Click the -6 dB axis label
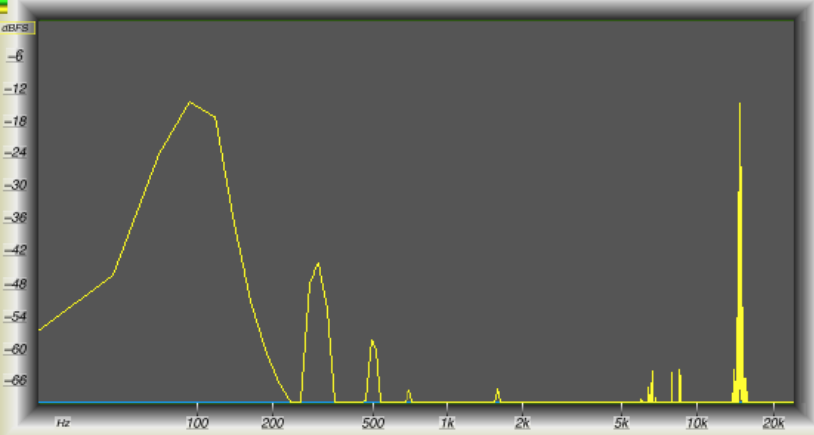The height and width of the screenshot is (435, 814). click(16, 56)
